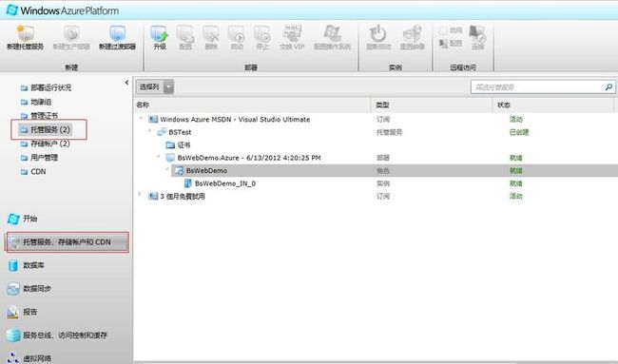Click the 数据库 cylinder icon in sidebar
Image resolution: width=618 pixels, height=364 pixels.
(13, 265)
